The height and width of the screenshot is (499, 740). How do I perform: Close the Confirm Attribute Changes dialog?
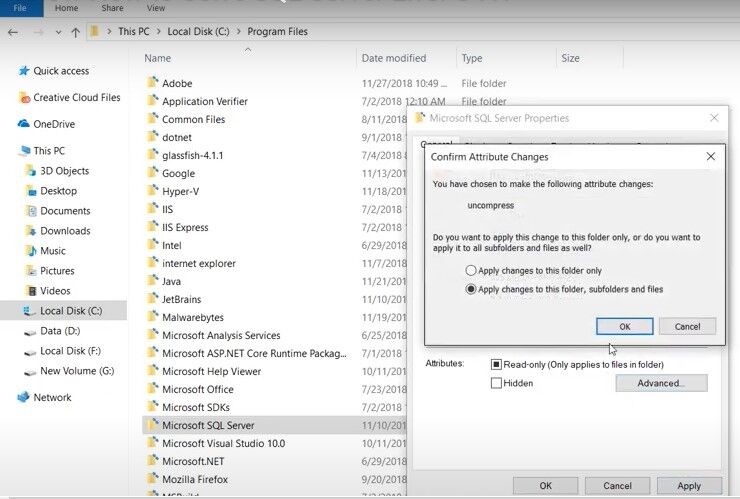pyautogui.click(x=711, y=156)
